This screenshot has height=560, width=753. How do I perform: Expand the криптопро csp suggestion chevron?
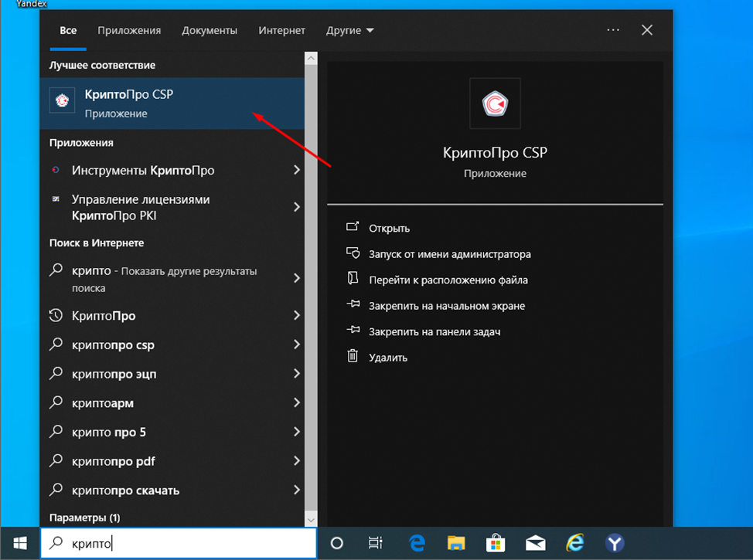[297, 344]
